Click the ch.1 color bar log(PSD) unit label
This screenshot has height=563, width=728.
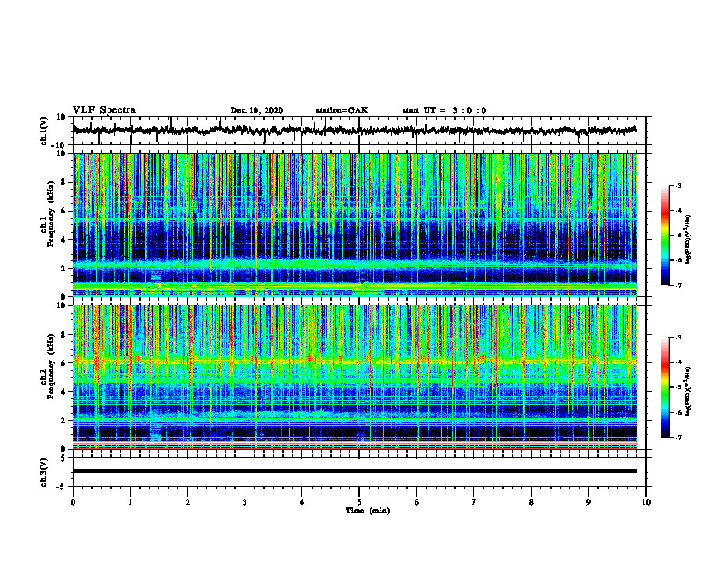[688, 240]
